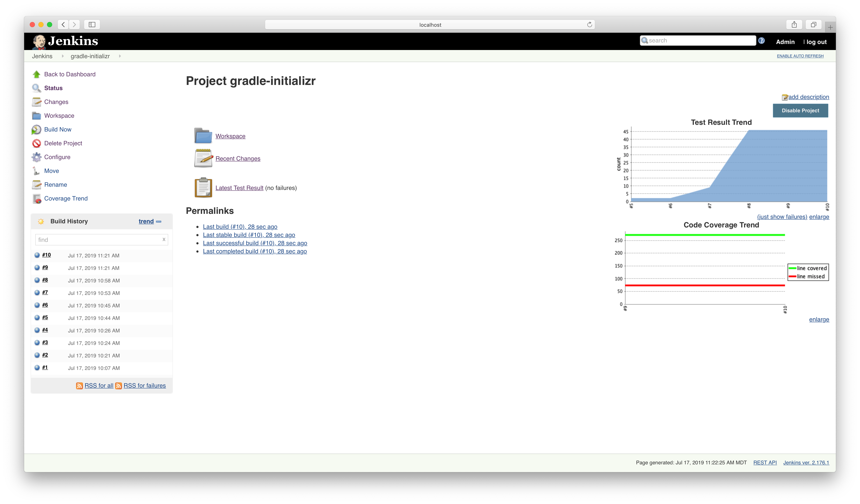
Task: Toggle the Safari sidebar button
Action: (92, 25)
